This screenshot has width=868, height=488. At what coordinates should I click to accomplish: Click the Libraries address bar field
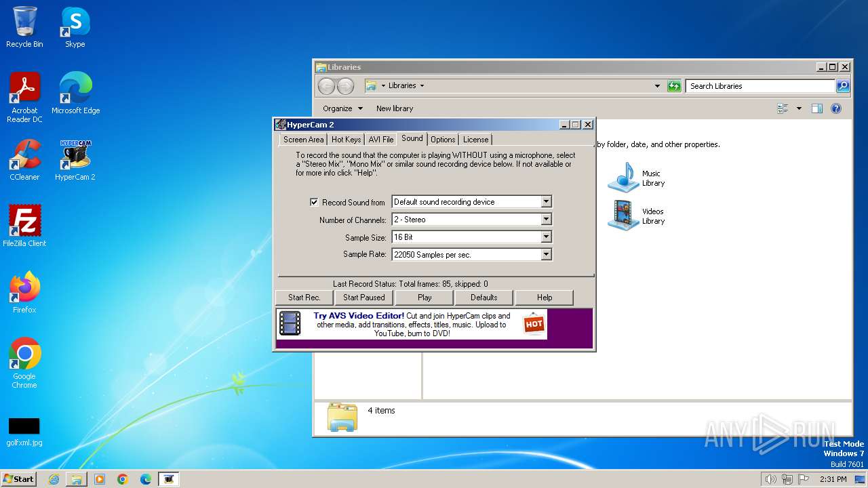[x=513, y=86]
